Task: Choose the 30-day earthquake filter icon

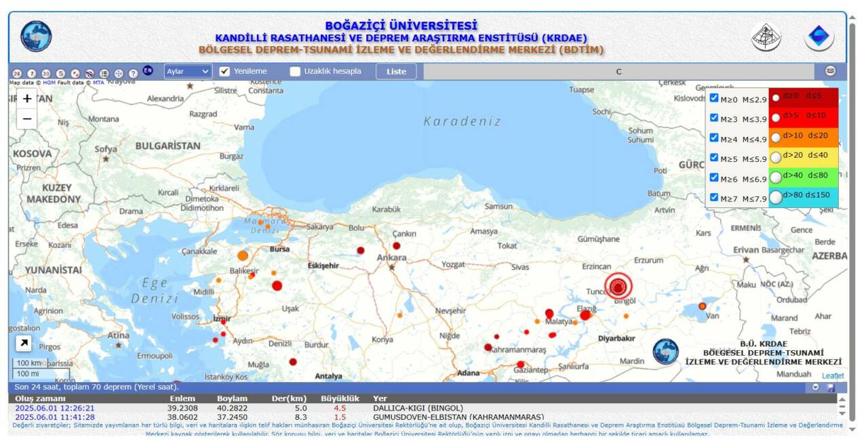Action: (46, 73)
